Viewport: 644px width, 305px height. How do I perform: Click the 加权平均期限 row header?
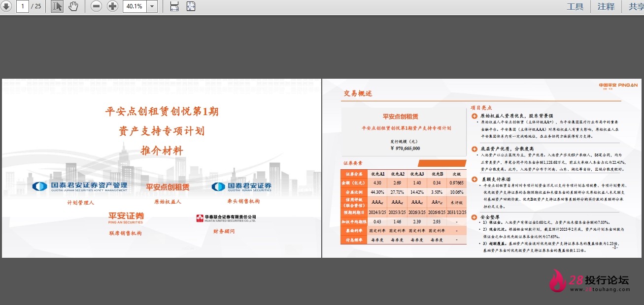tap(354, 221)
